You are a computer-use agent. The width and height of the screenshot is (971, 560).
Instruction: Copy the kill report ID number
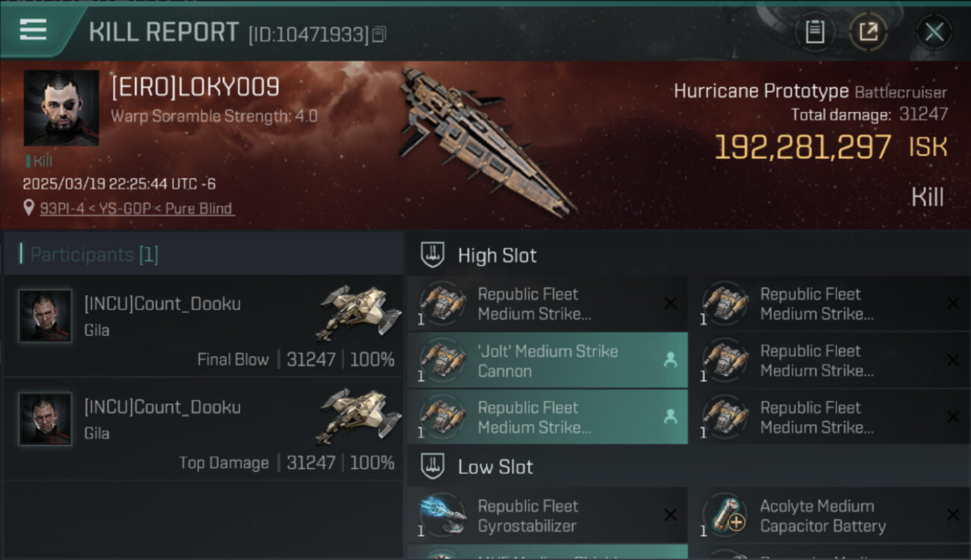coord(379,34)
